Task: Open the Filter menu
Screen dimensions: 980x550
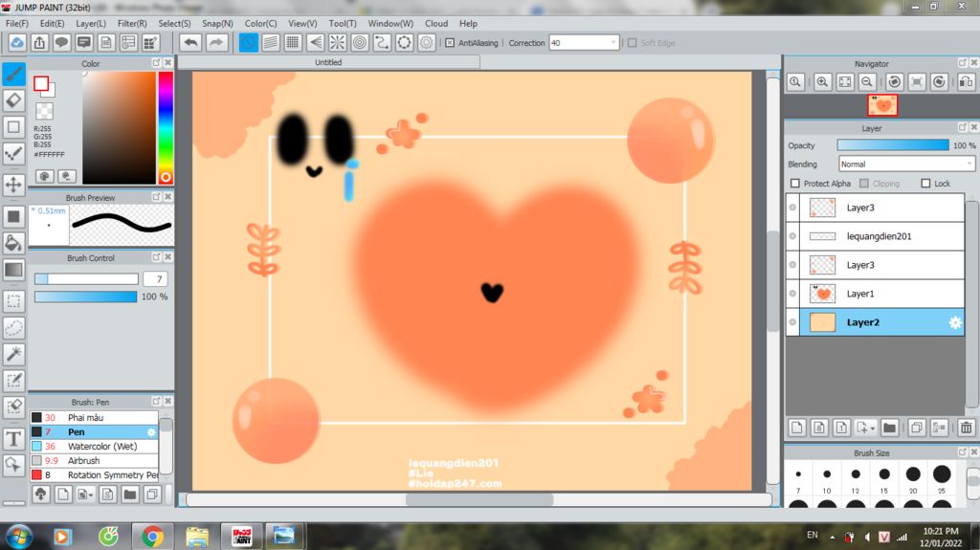Action: pyautogui.click(x=132, y=23)
